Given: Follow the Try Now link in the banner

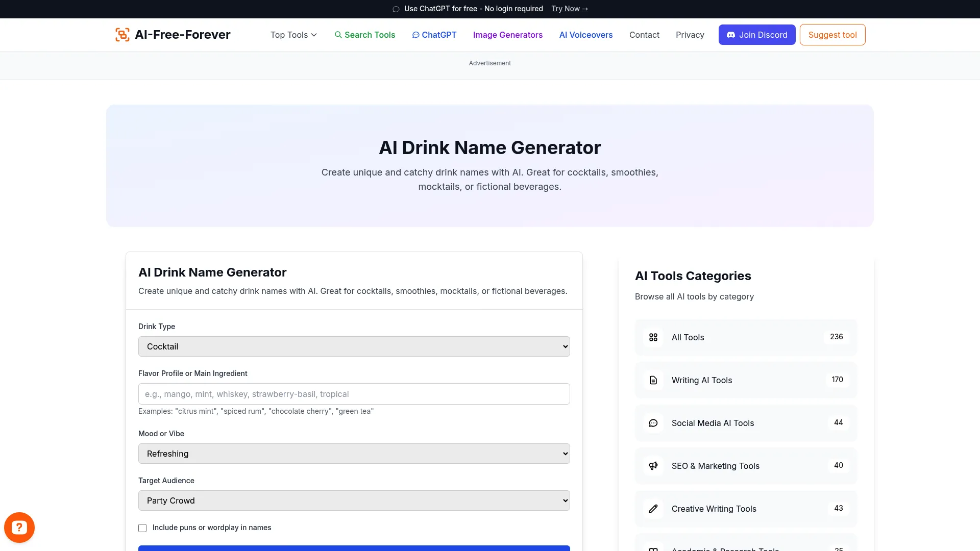Looking at the screenshot, I should pyautogui.click(x=569, y=9).
